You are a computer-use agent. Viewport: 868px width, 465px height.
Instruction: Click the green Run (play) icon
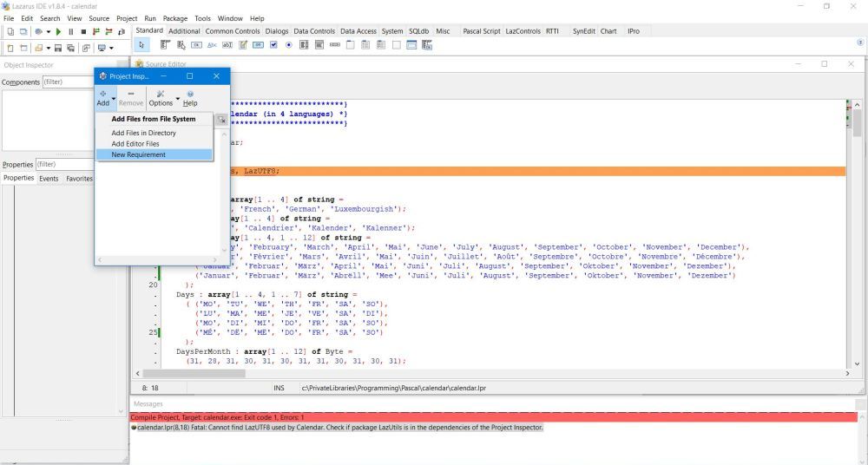point(58,31)
